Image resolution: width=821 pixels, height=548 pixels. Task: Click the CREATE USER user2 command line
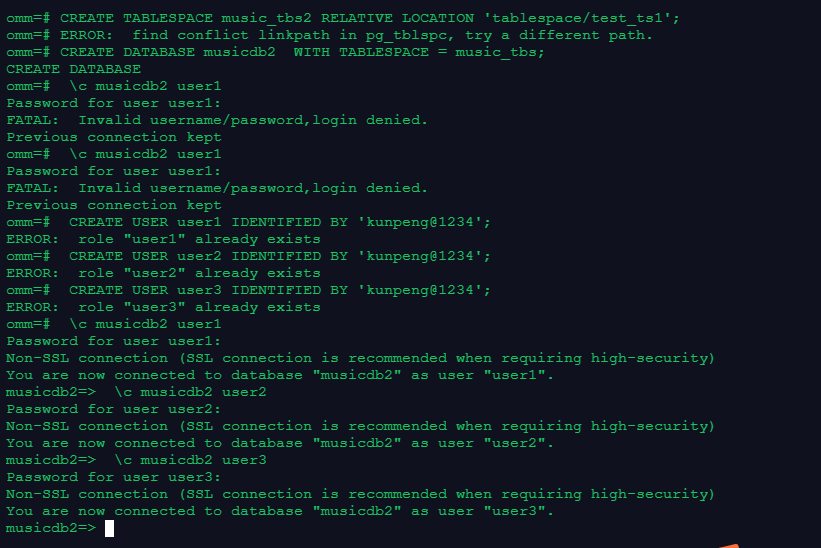click(x=280, y=256)
